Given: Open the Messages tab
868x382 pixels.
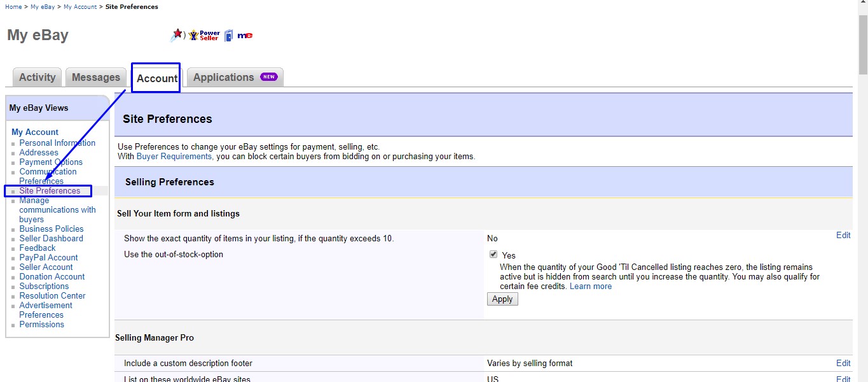Looking at the screenshot, I should [x=96, y=77].
